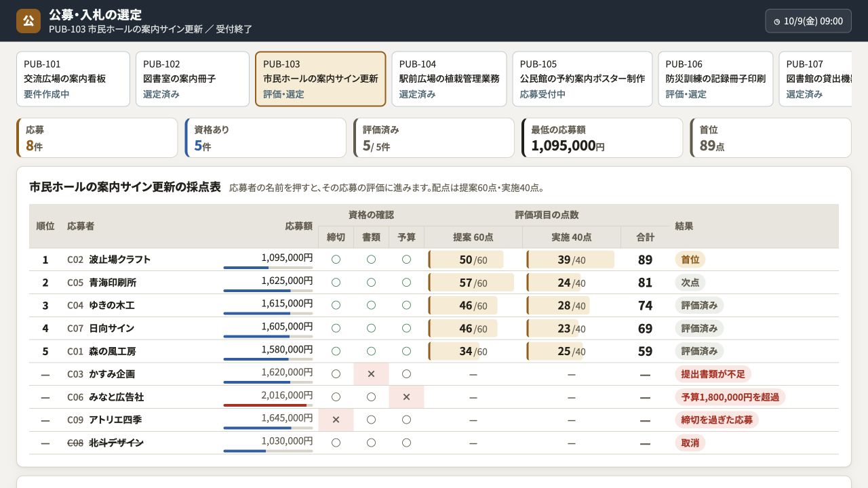The image size is (868, 488).
Task: Click amount 1,615,000円 for ゆきの木工
Action: (x=287, y=303)
